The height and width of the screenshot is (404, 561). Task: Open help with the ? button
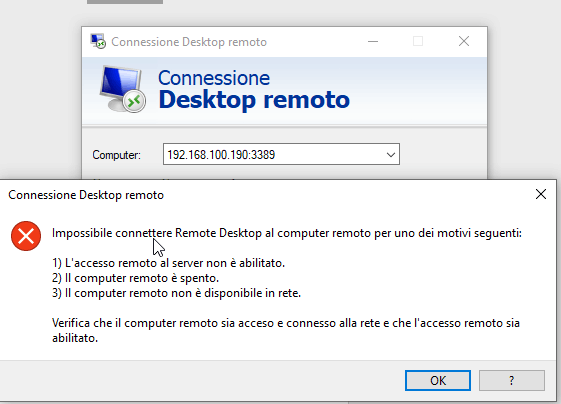[x=512, y=380]
